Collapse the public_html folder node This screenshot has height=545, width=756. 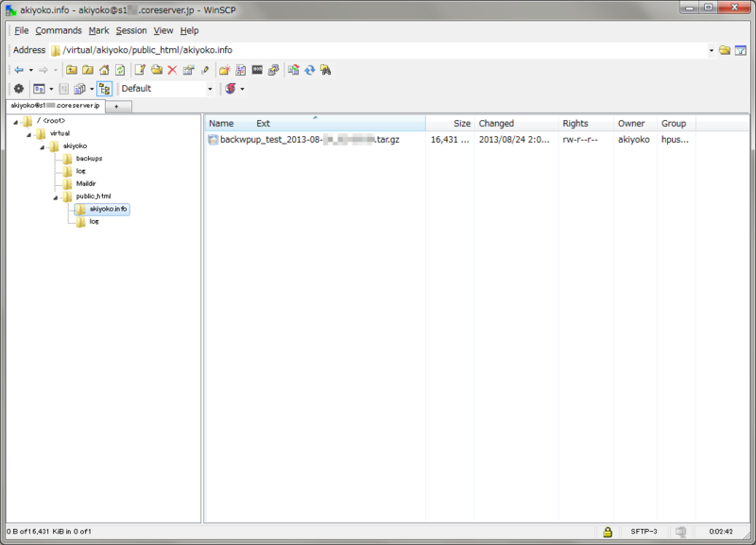(x=56, y=197)
